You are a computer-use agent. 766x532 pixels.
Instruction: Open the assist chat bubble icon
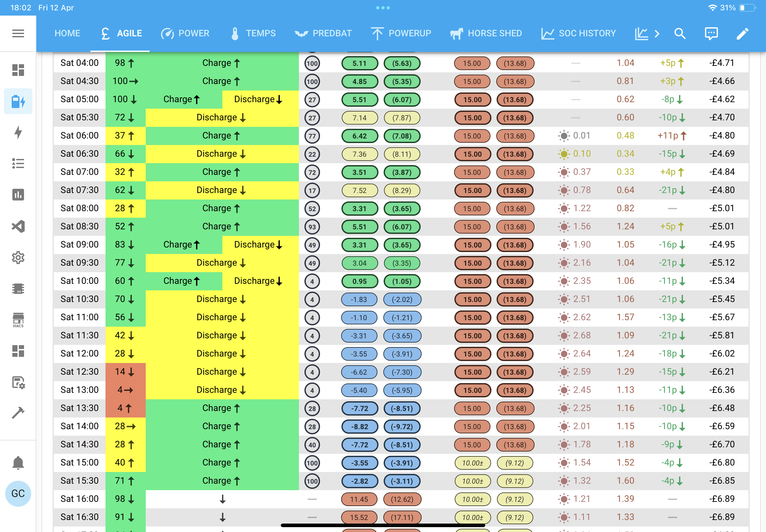coord(711,33)
